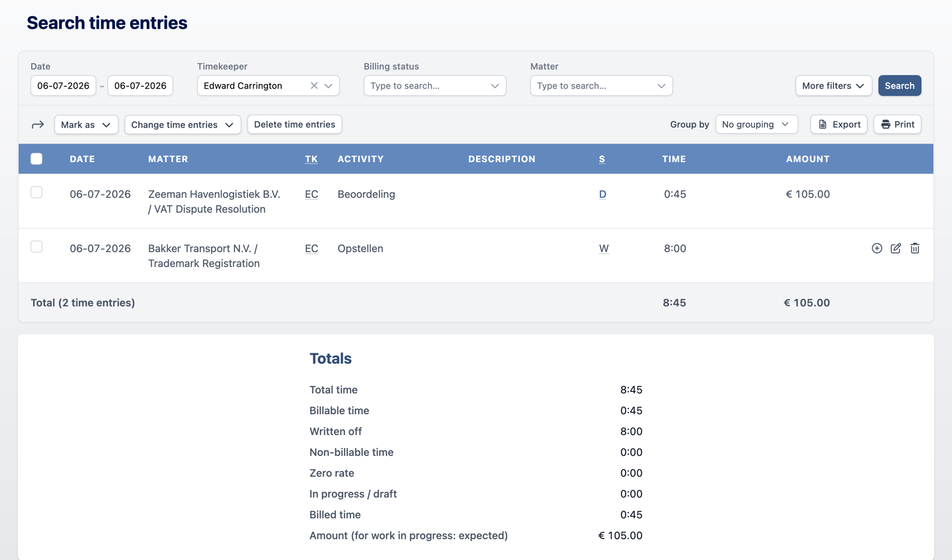Click the ACTIVITY column header

[360, 159]
